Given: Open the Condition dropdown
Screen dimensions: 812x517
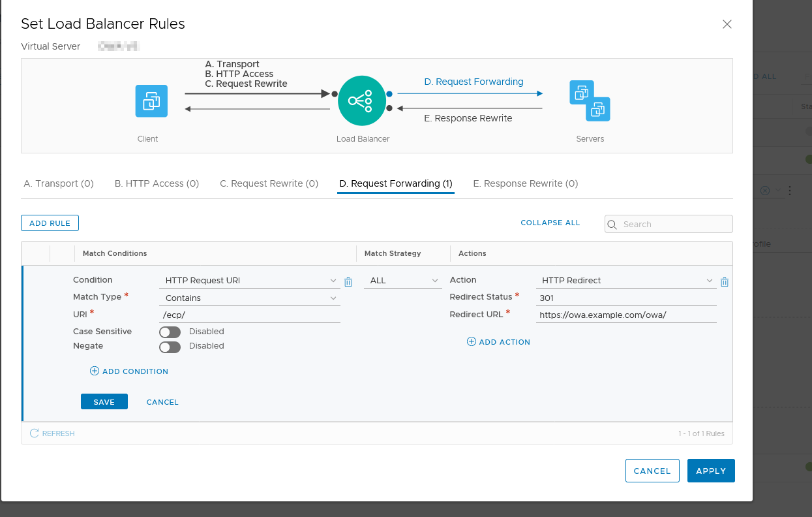Looking at the screenshot, I should (249, 281).
